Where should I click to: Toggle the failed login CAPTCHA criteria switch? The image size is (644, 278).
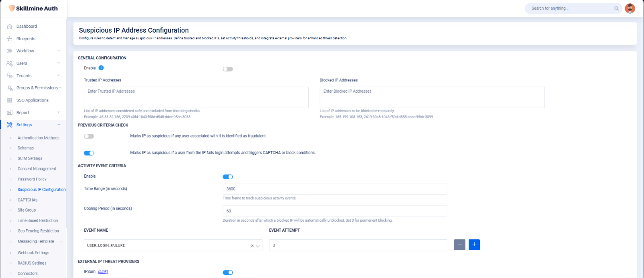coord(89,153)
